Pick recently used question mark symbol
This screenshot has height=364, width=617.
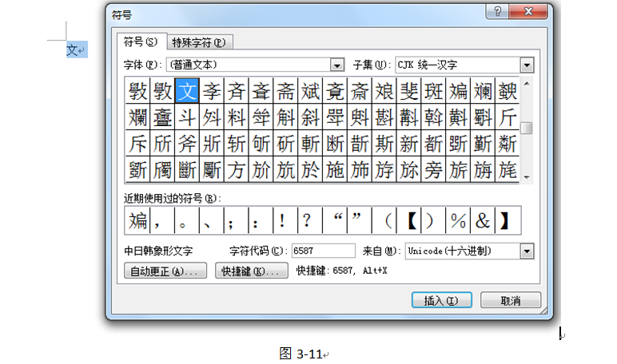coord(309,220)
